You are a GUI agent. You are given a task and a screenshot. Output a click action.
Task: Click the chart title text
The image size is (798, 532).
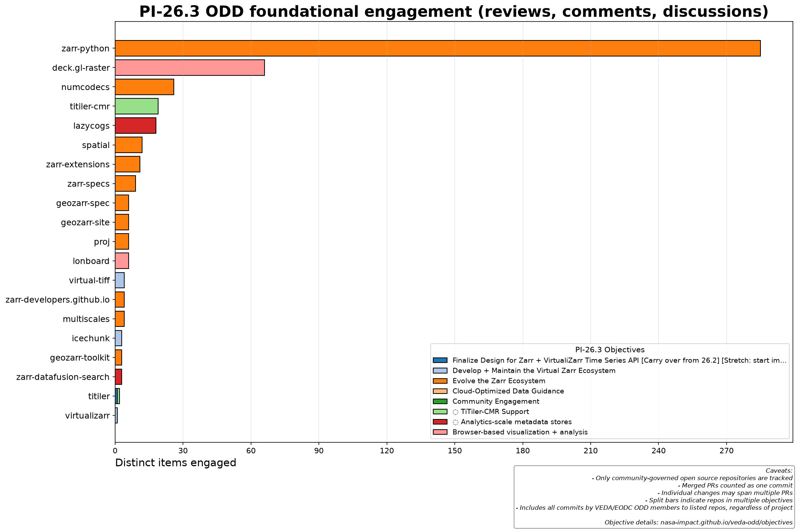click(454, 12)
